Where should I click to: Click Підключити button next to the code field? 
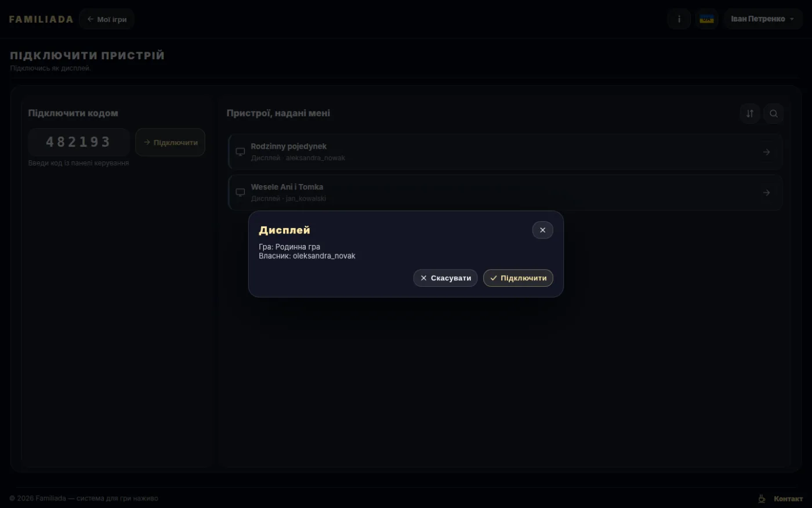tap(170, 142)
